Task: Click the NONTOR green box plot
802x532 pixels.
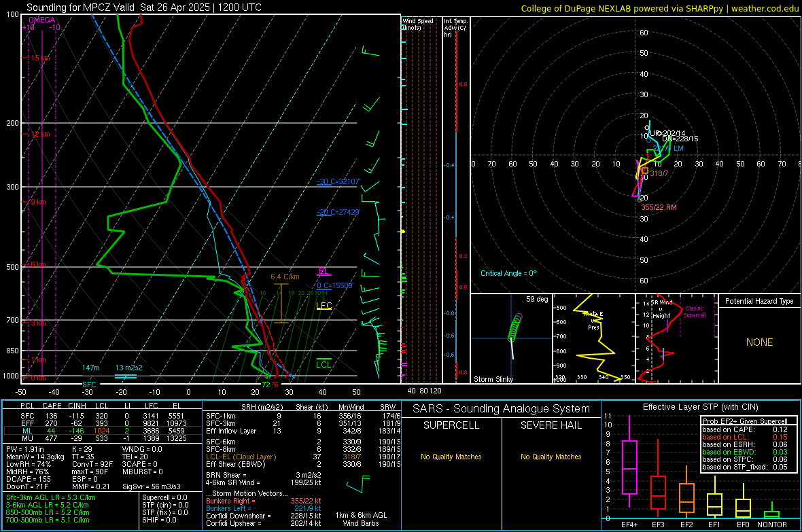Action: 771,510
